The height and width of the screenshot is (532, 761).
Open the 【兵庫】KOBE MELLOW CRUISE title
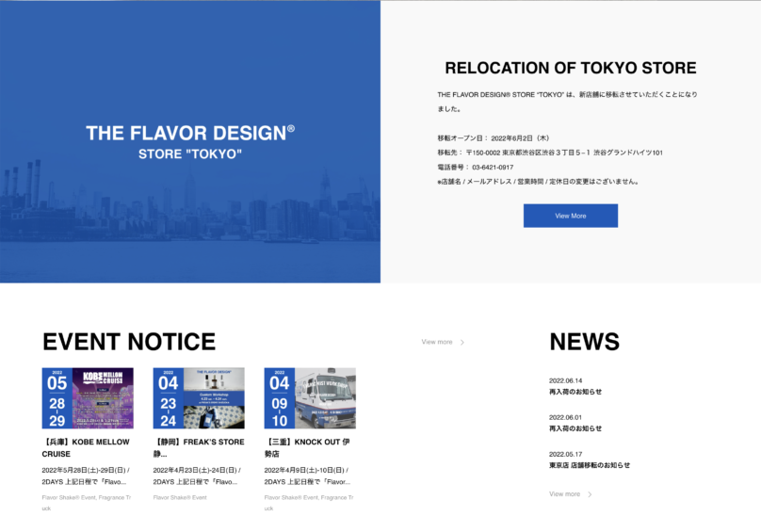(86, 447)
